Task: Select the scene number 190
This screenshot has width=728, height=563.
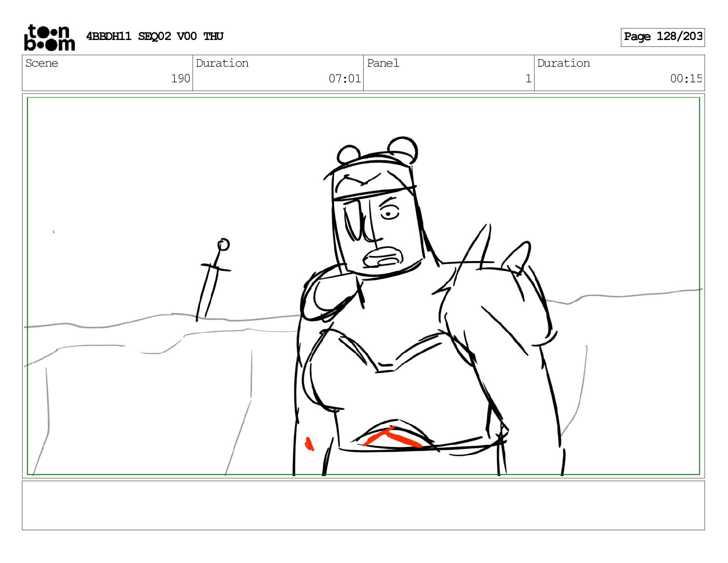Action: tap(181, 79)
